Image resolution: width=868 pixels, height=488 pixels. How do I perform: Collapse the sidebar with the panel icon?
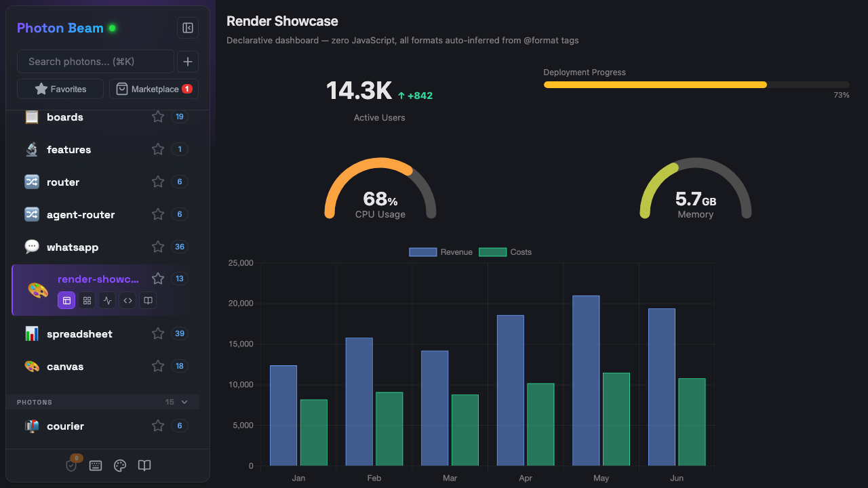coord(188,28)
